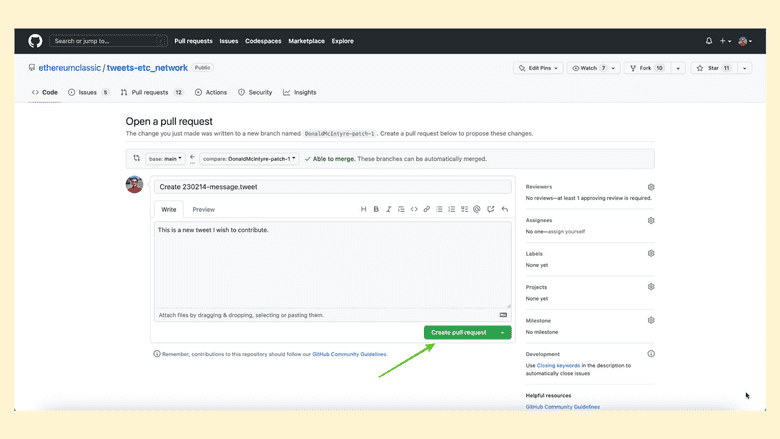Insert code formatting icon
Viewport: 780px width, 439px height.
(x=414, y=209)
